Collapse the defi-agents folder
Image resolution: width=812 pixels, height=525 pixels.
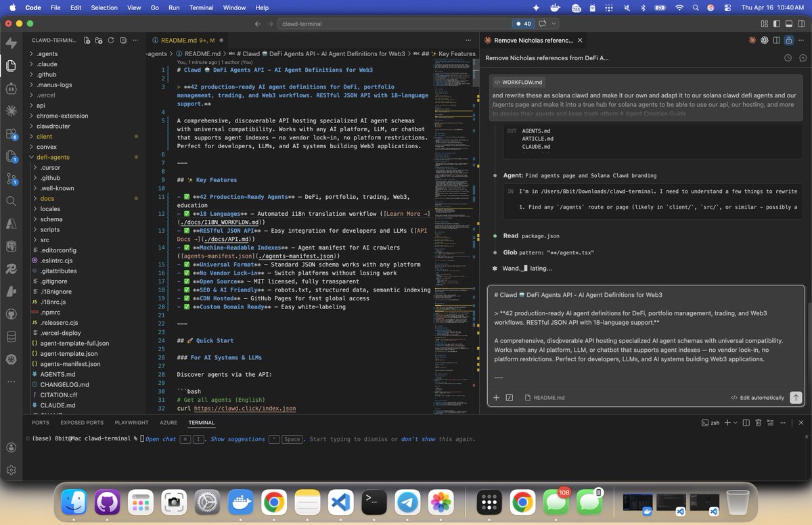click(x=54, y=157)
